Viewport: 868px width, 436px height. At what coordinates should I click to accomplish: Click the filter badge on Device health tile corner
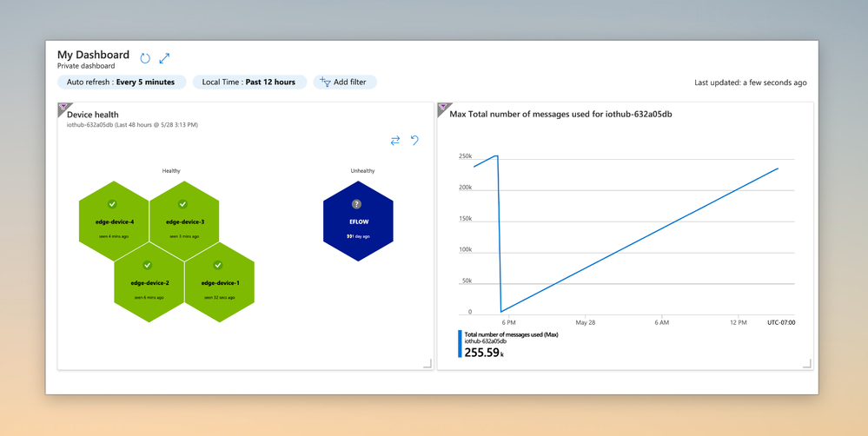(63, 108)
